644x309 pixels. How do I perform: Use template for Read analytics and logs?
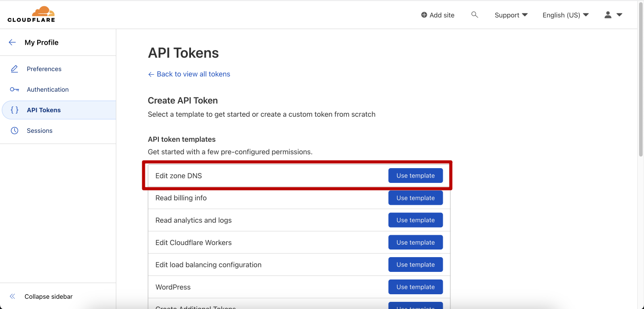[415, 220]
